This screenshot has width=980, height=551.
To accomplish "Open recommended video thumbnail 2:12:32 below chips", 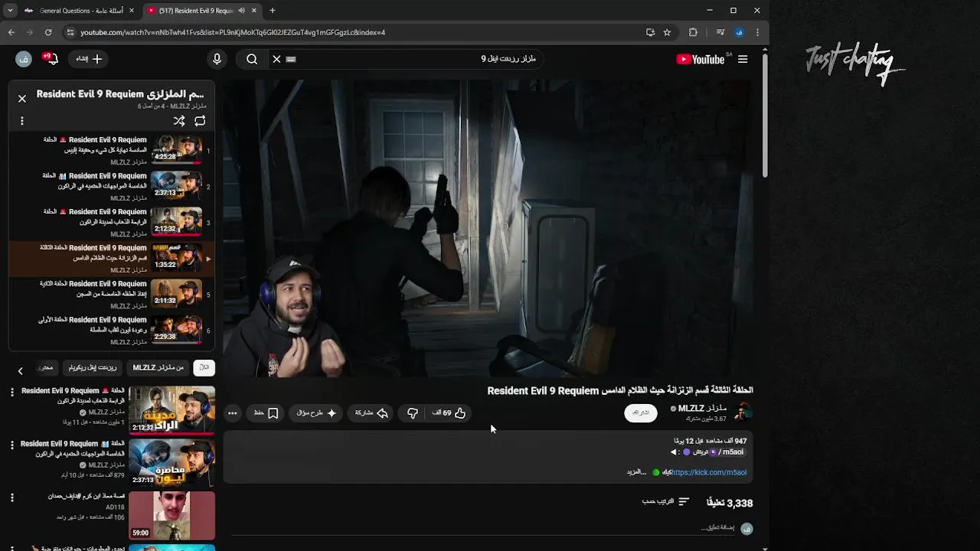I will pyautogui.click(x=171, y=410).
